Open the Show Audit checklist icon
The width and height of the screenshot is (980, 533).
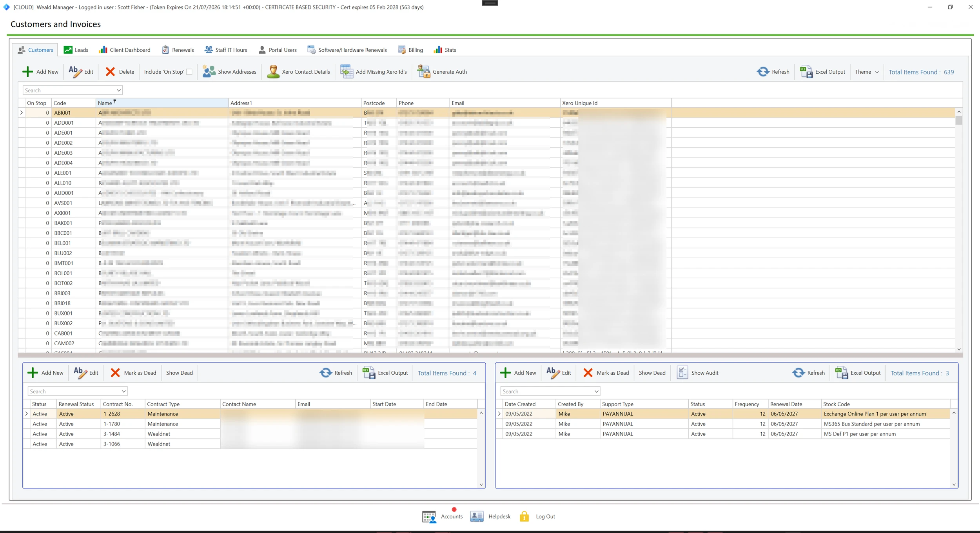[x=682, y=373]
